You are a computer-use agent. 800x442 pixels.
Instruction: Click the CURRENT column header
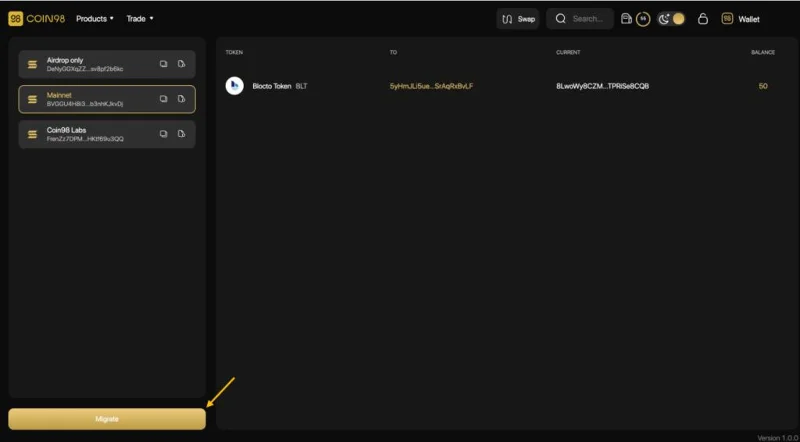[568, 53]
